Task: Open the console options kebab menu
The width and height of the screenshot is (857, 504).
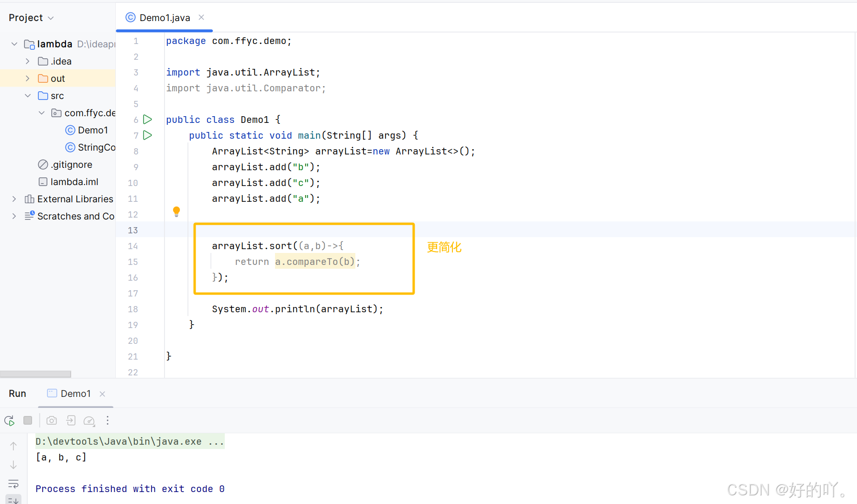Action: 108,420
